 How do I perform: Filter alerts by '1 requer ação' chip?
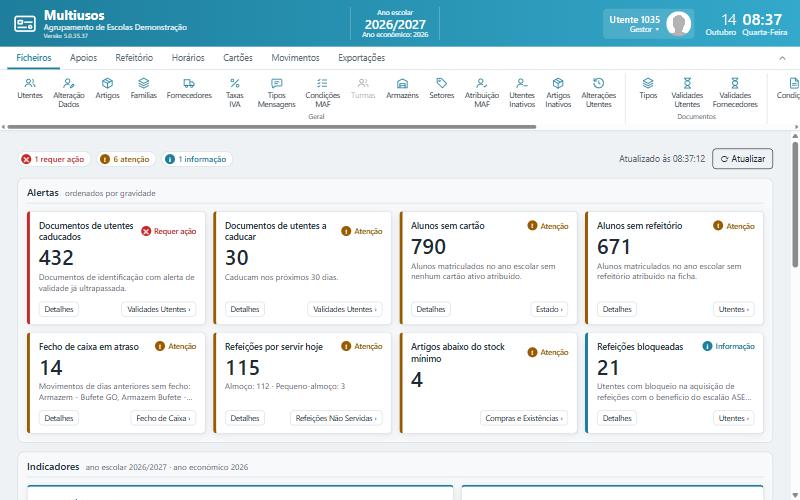[x=53, y=159]
